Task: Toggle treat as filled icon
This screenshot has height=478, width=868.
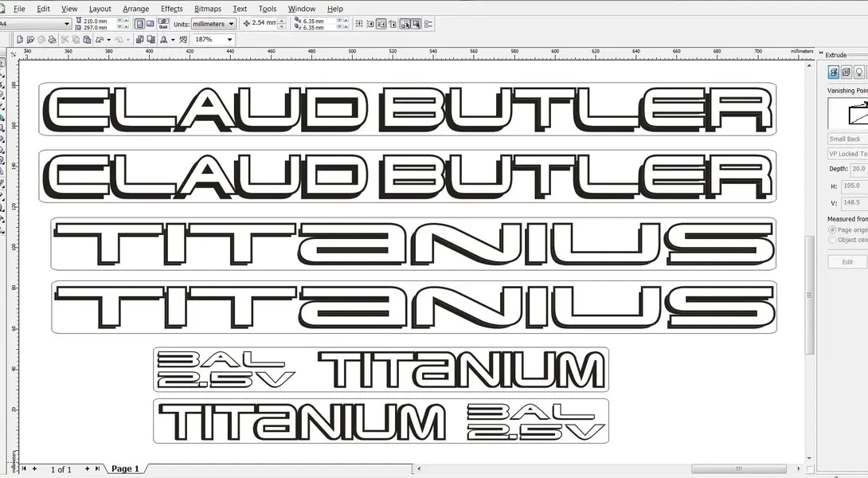Action: [x=416, y=24]
